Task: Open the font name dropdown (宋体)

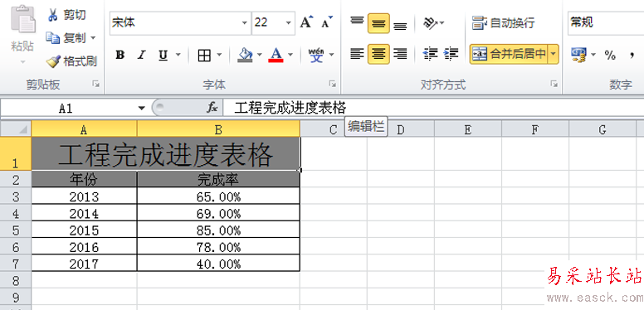Action: [244, 23]
